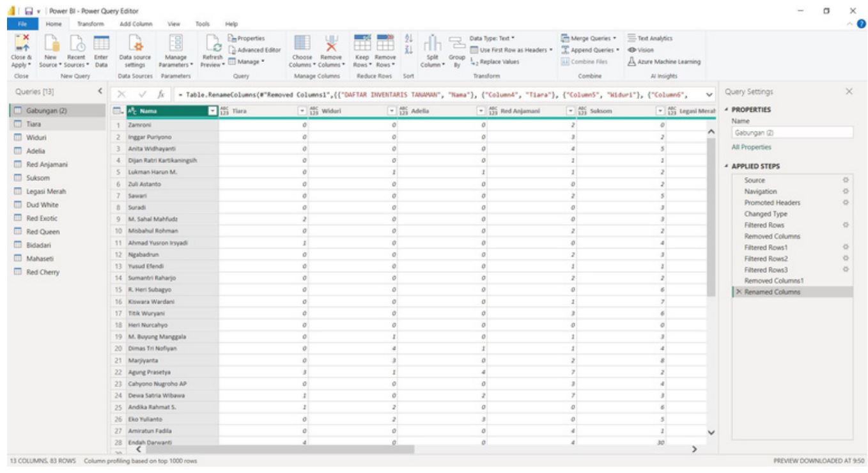The height and width of the screenshot is (473, 868).
Task: Open the Advanced Editor
Action: point(254,50)
